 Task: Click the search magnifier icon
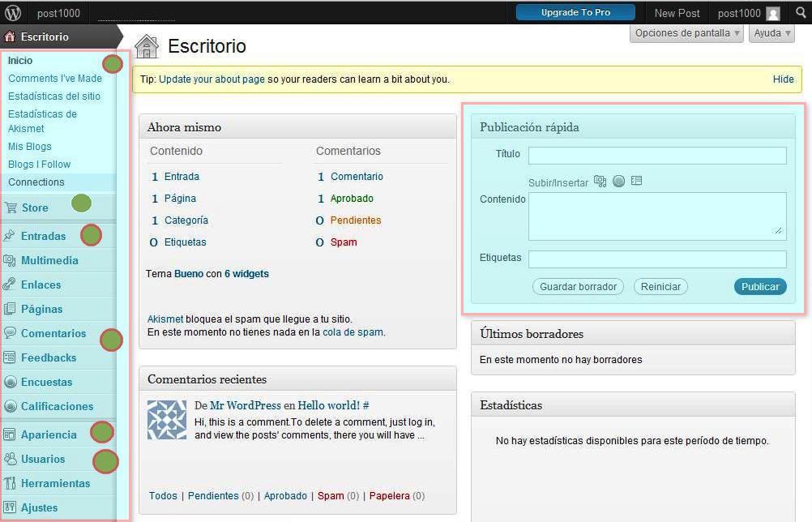tap(800, 13)
